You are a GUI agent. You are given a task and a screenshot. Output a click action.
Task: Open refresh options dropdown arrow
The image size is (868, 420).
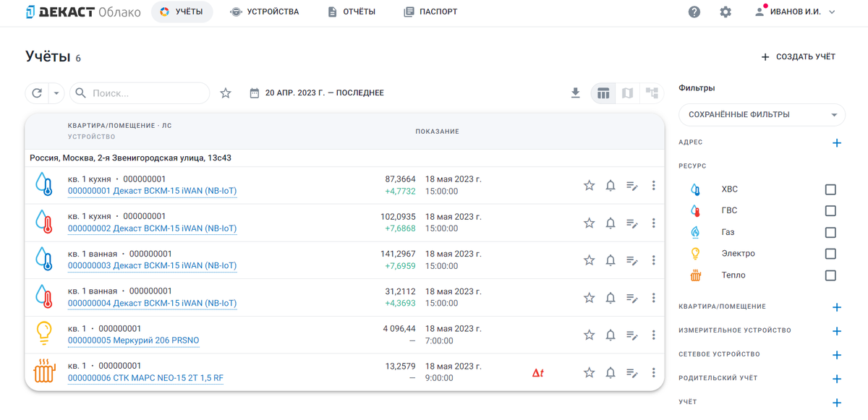click(x=56, y=93)
